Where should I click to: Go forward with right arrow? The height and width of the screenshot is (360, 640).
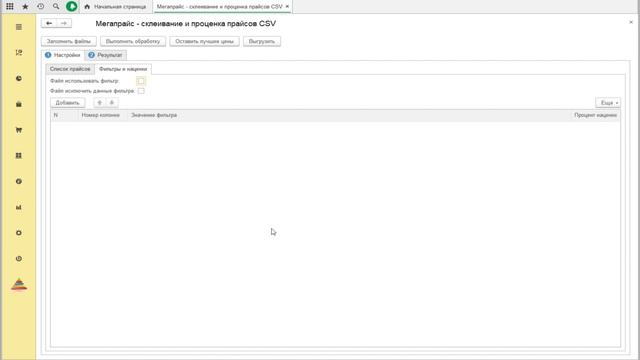64,23
